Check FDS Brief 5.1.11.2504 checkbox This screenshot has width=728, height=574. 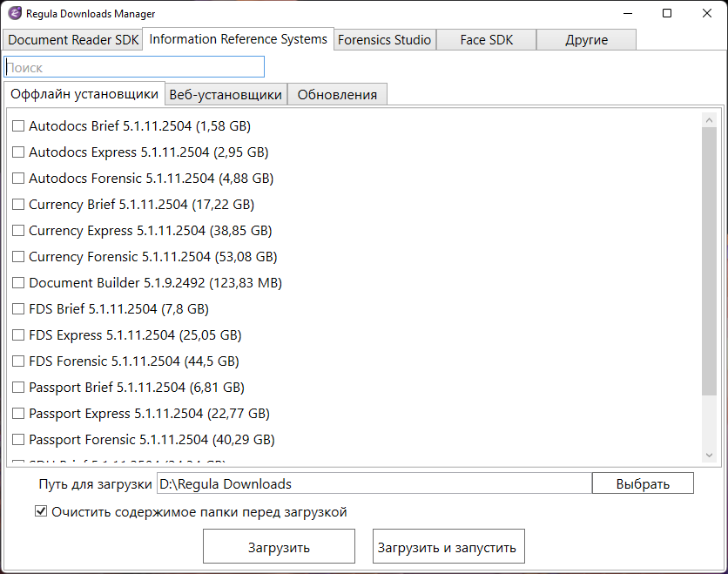18,309
